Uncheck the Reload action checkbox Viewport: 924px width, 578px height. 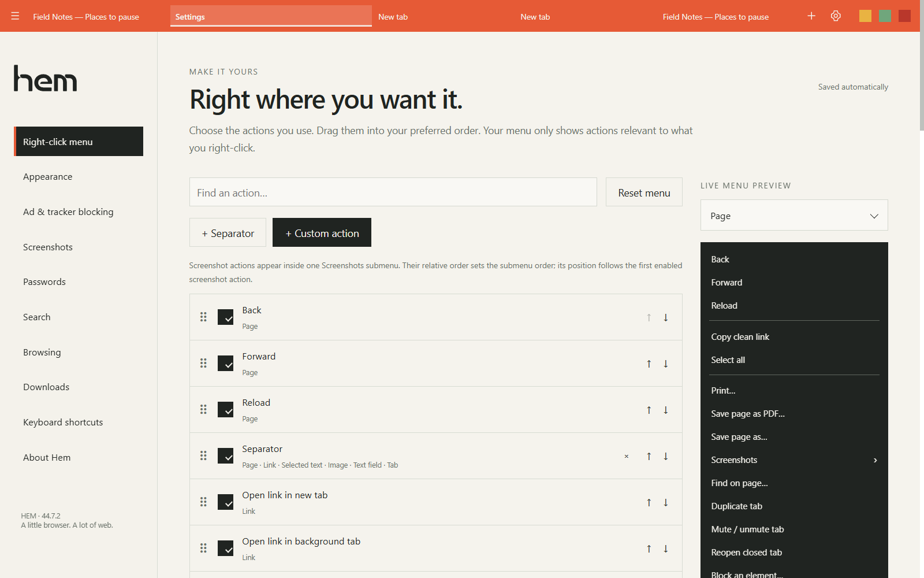[x=225, y=409]
